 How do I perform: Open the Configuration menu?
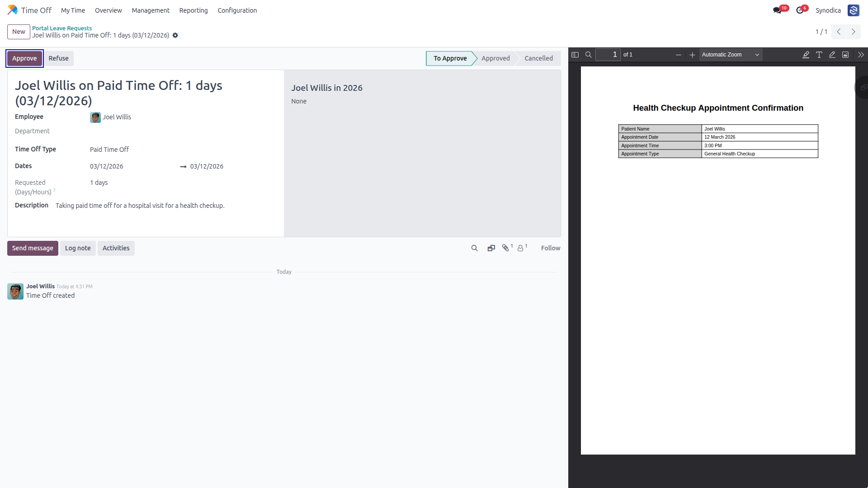pos(237,10)
